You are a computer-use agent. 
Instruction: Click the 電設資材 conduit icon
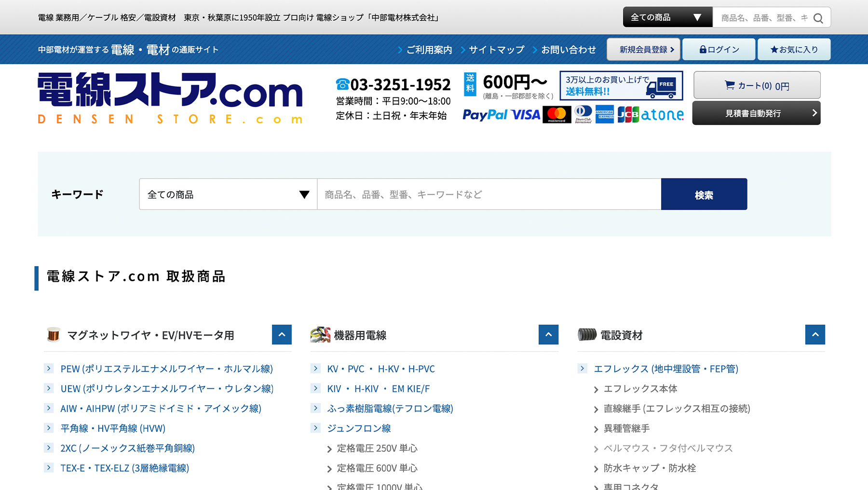tap(587, 334)
